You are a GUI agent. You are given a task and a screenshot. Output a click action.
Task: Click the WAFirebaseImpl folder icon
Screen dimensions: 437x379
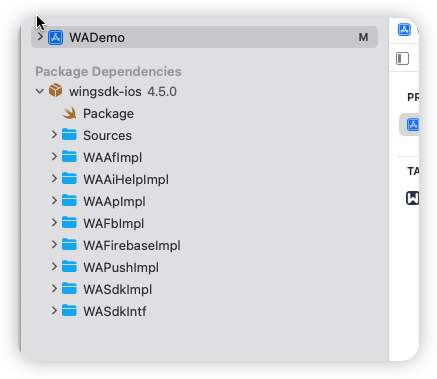tap(69, 244)
